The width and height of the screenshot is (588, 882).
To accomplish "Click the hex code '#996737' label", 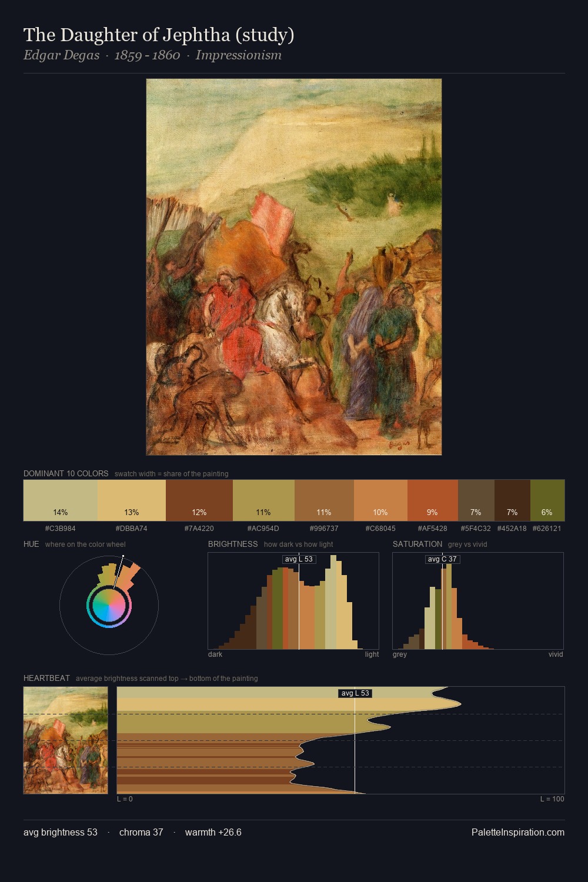I will [324, 529].
